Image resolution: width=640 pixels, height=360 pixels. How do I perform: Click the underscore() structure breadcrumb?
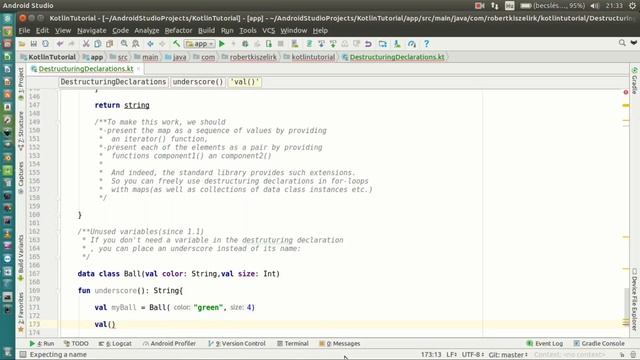(x=198, y=82)
